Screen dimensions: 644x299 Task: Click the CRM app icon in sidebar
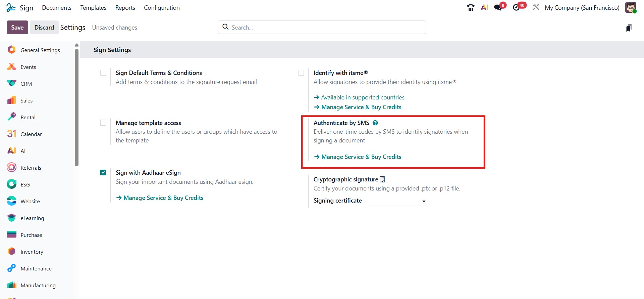pos(12,84)
